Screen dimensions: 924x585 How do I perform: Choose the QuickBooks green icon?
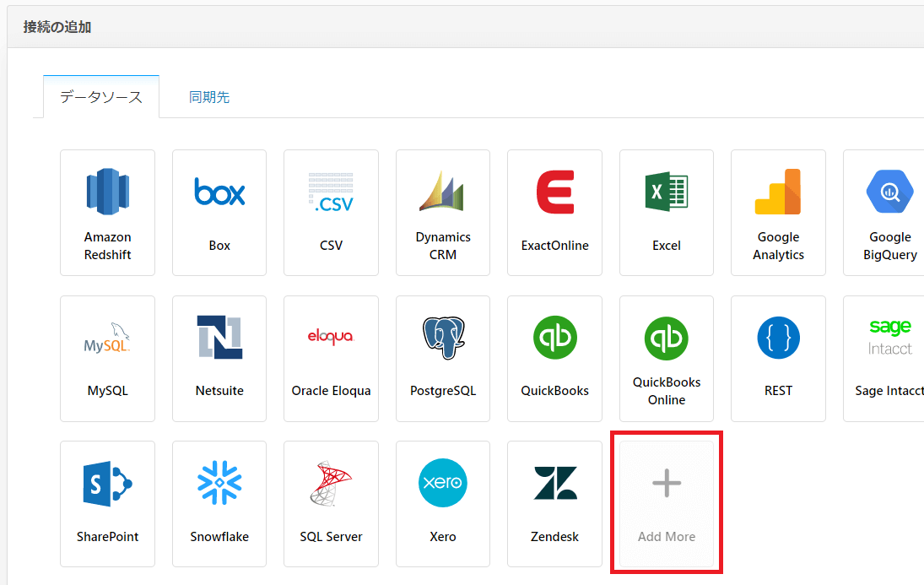click(x=554, y=338)
